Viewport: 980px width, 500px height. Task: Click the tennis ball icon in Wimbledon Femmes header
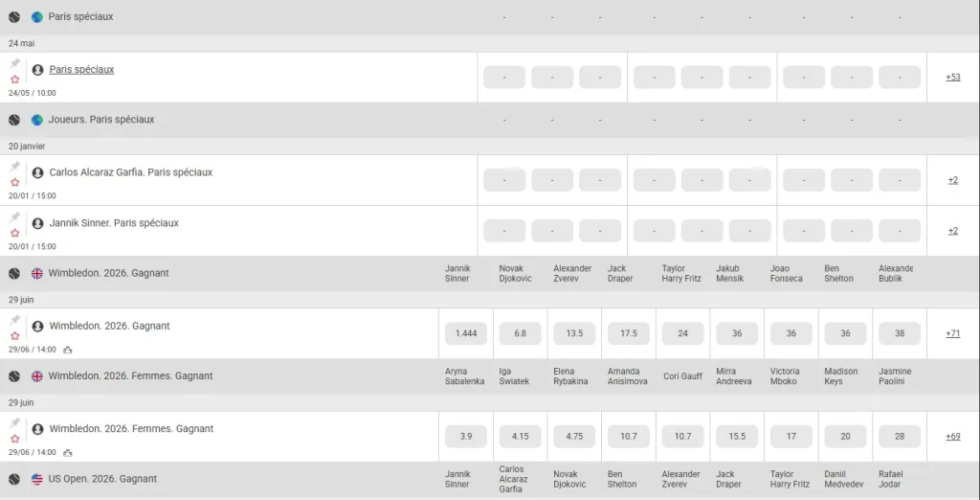click(x=14, y=376)
